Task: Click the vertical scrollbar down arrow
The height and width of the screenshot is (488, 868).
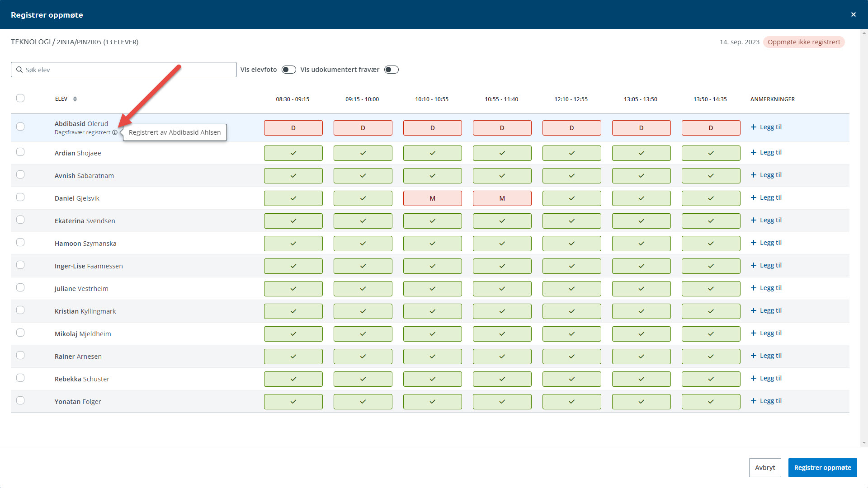Action: [x=864, y=443]
